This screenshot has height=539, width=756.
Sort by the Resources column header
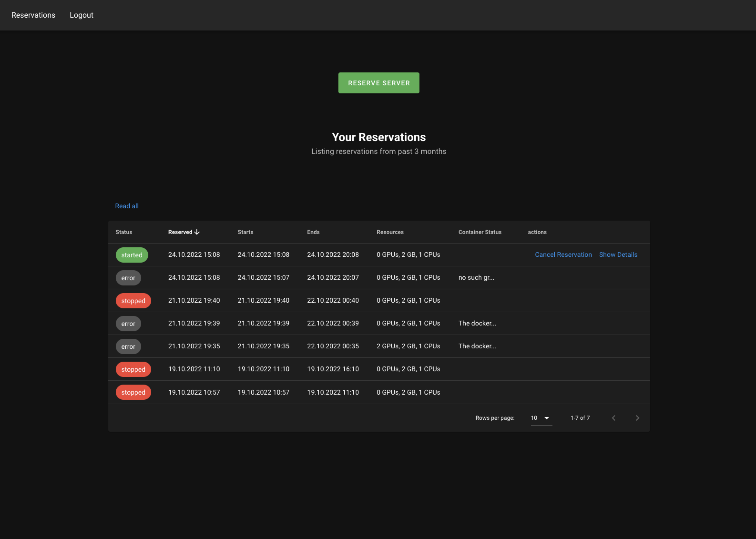pyautogui.click(x=390, y=232)
